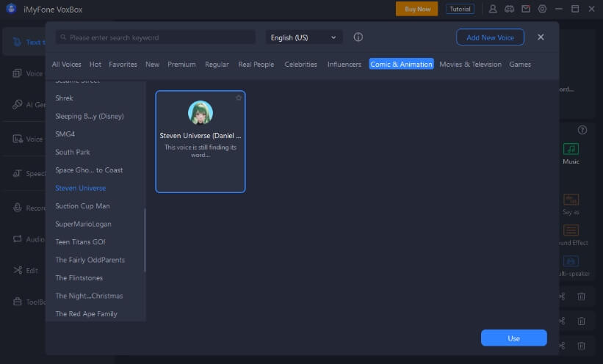The image size is (603, 364).
Task: Open the mail messages icon
Action: coord(526,9)
